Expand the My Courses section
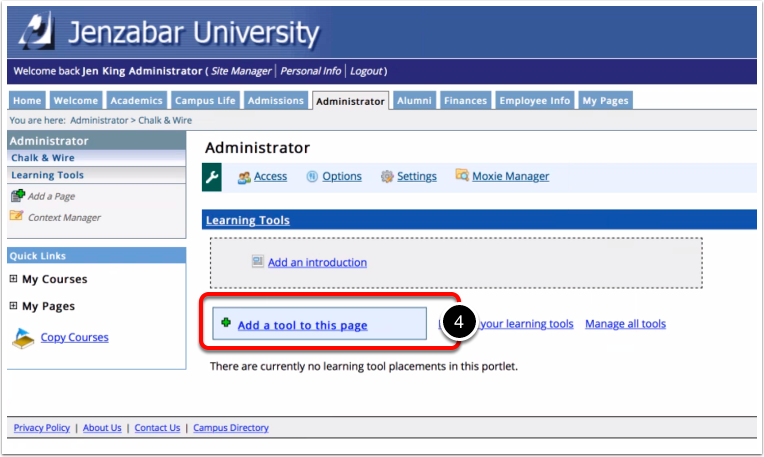The image size is (764, 457). coord(13,279)
